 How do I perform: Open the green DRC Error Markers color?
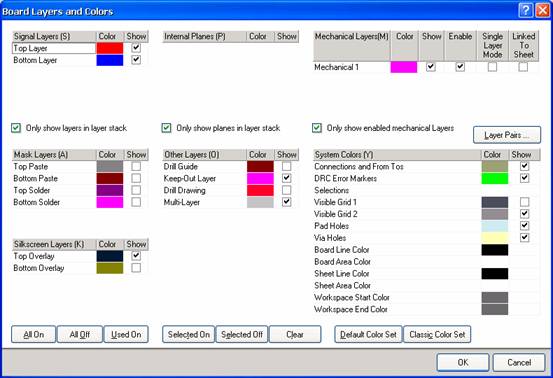495,178
